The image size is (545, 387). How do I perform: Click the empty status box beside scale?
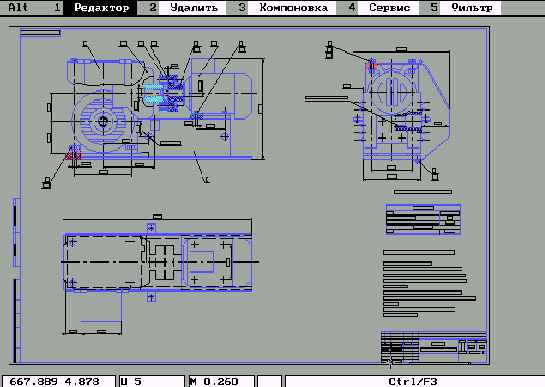pyautogui.click(x=270, y=381)
